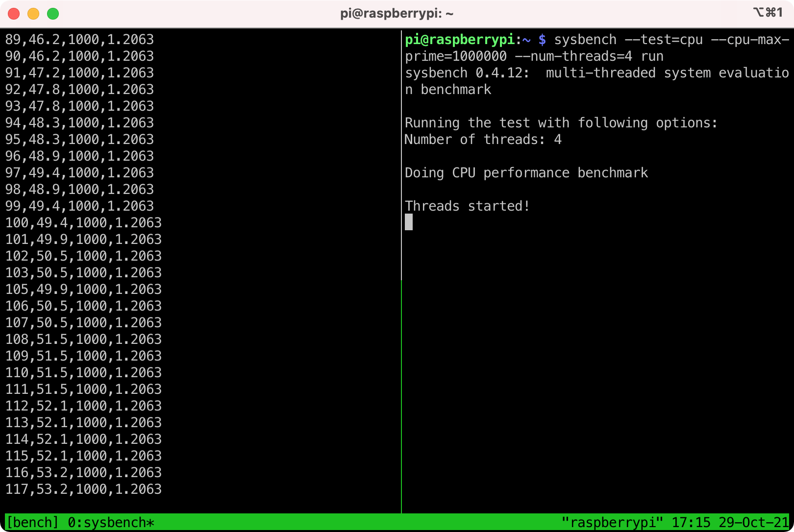
Task: Click the block cursor below Threads started
Action: pyautogui.click(x=409, y=222)
